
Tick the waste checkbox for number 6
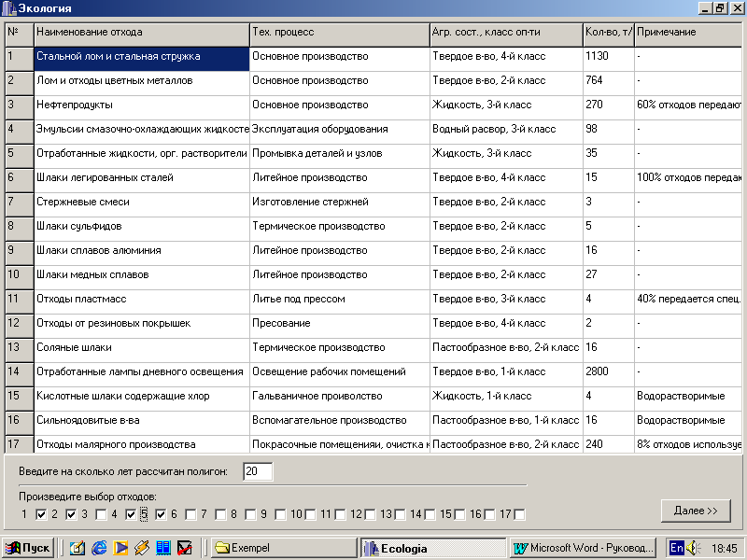[x=190, y=514]
